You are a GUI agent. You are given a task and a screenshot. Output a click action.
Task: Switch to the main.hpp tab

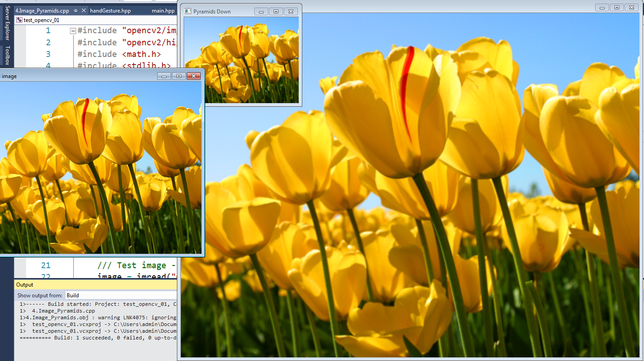pyautogui.click(x=163, y=11)
